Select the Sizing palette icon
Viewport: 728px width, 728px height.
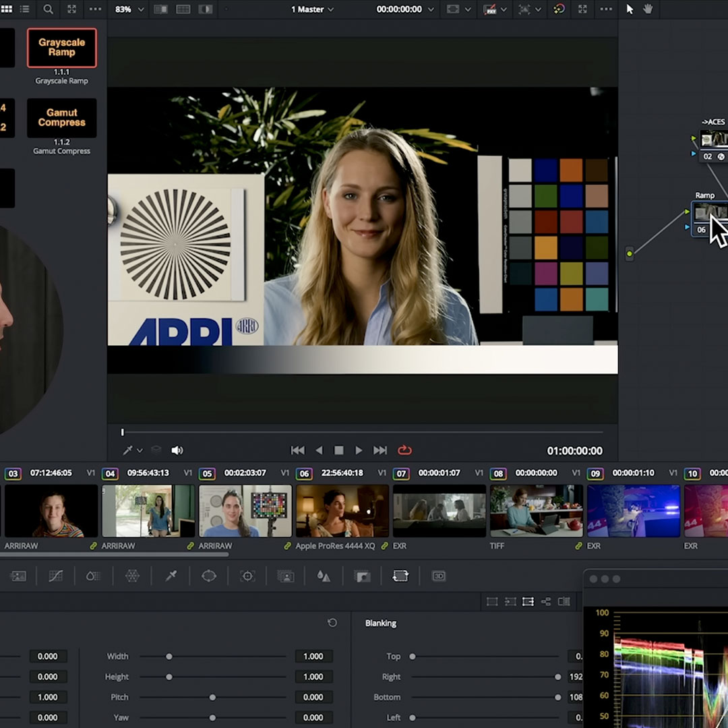(400, 576)
